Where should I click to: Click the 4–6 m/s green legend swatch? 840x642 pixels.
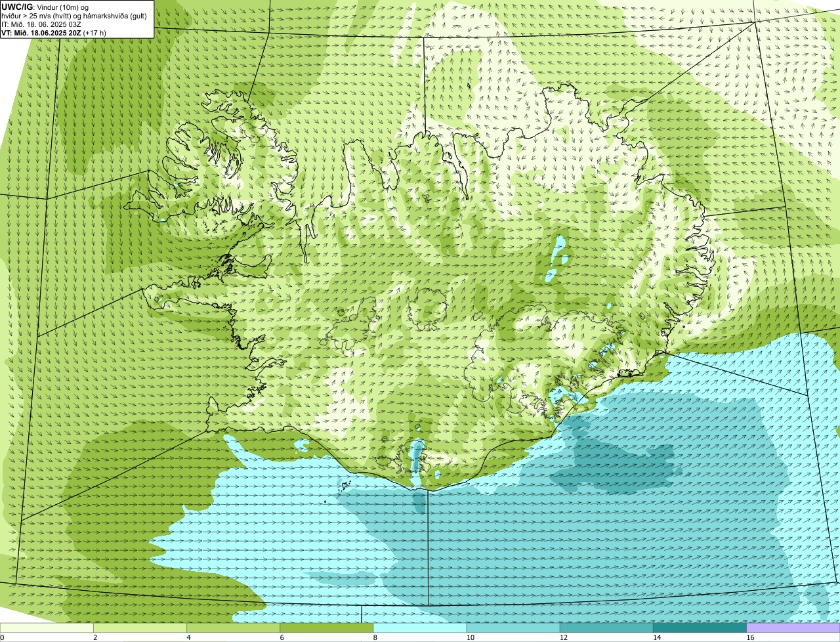234,628
